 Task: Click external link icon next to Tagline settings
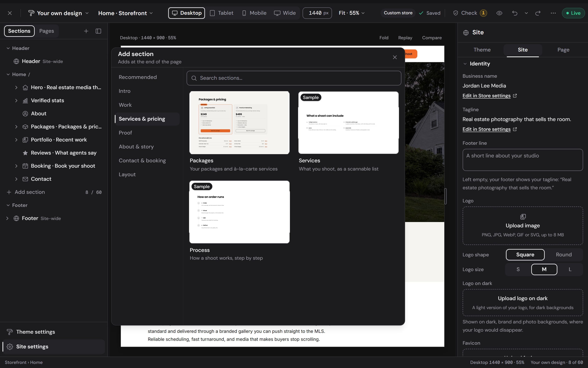point(515,129)
